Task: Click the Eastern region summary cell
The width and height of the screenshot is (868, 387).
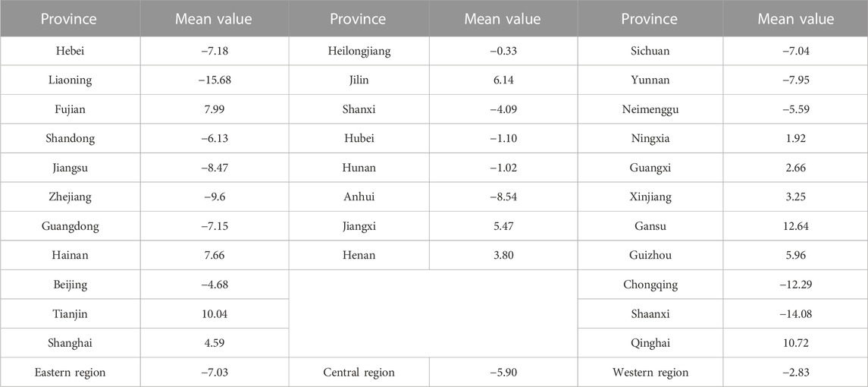Action: pos(70,372)
